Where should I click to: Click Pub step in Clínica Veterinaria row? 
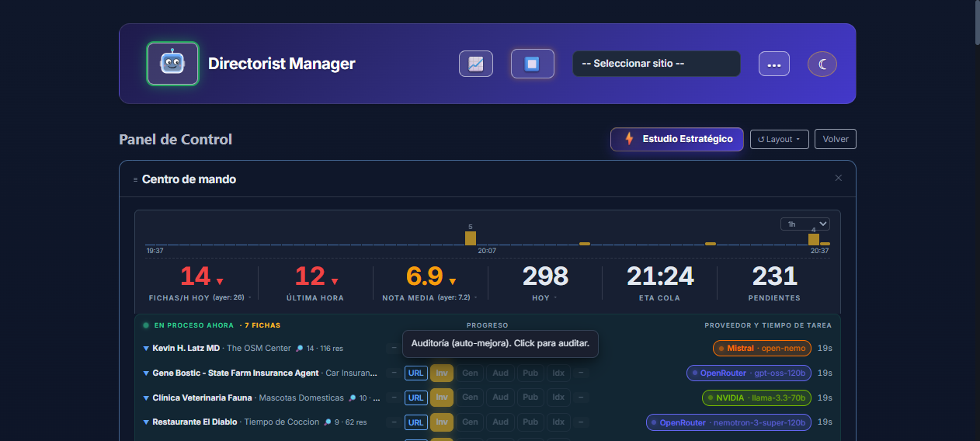point(530,398)
